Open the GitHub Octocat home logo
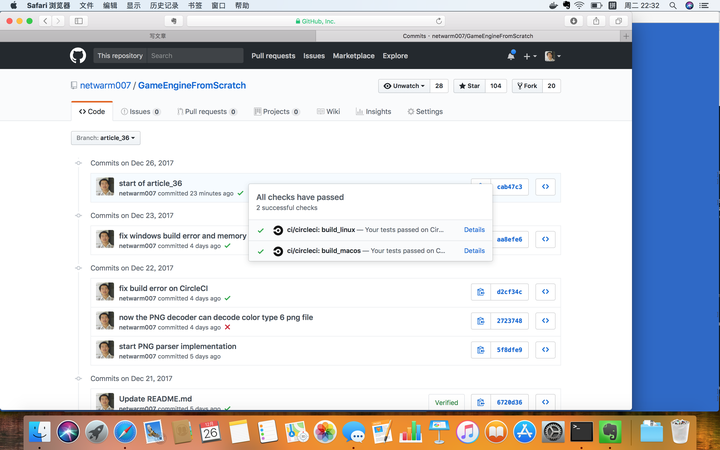 point(78,56)
